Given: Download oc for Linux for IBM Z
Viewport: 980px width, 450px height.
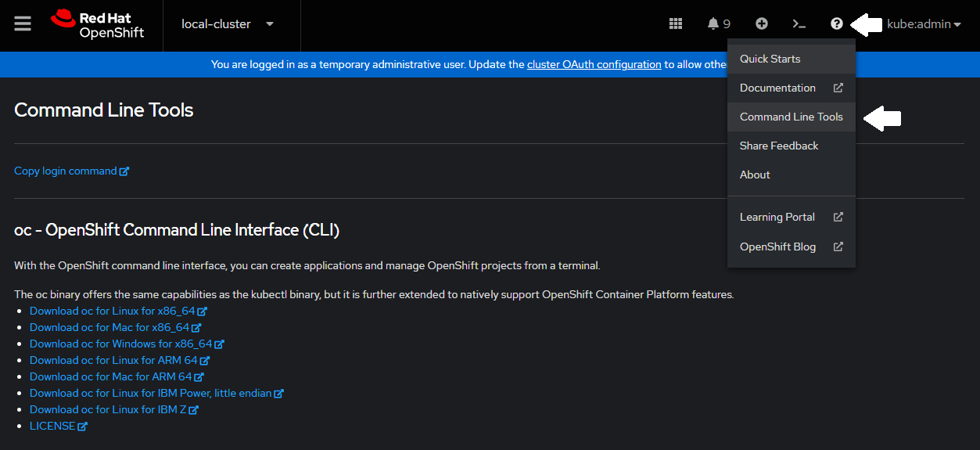Looking at the screenshot, I should (114, 409).
